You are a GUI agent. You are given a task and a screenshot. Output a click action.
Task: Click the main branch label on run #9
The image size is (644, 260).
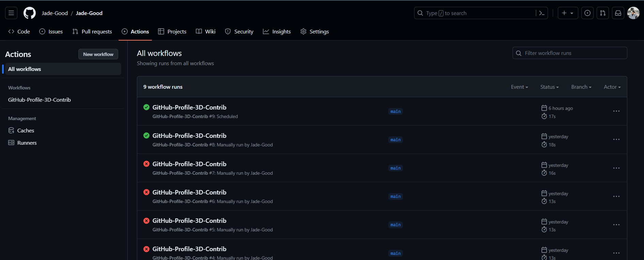click(x=395, y=112)
